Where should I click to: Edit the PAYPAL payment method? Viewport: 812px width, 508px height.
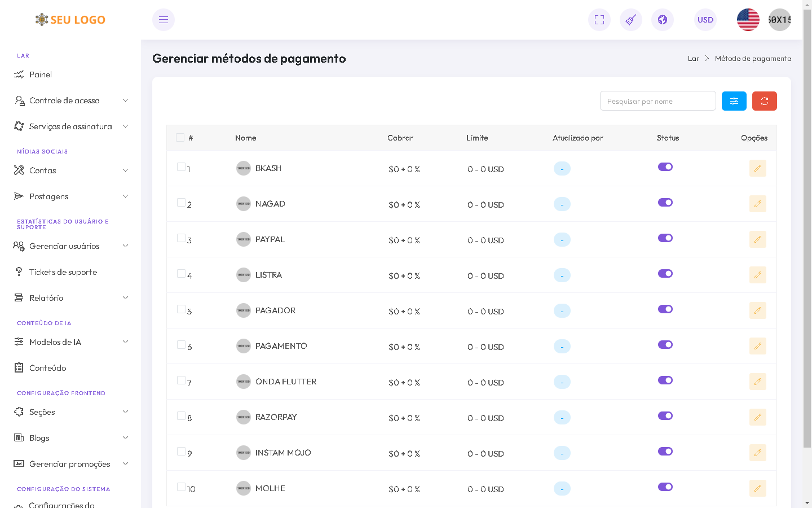tap(757, 239)
